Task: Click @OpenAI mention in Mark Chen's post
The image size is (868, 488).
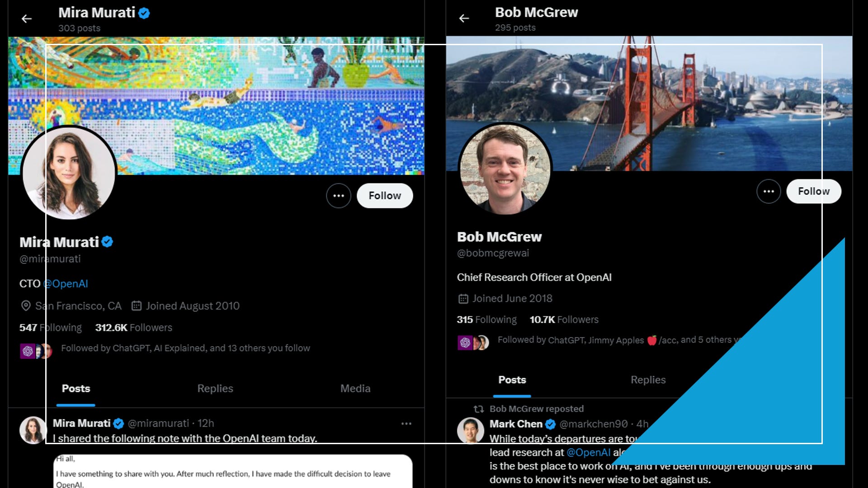Action: tap(588, 453)
